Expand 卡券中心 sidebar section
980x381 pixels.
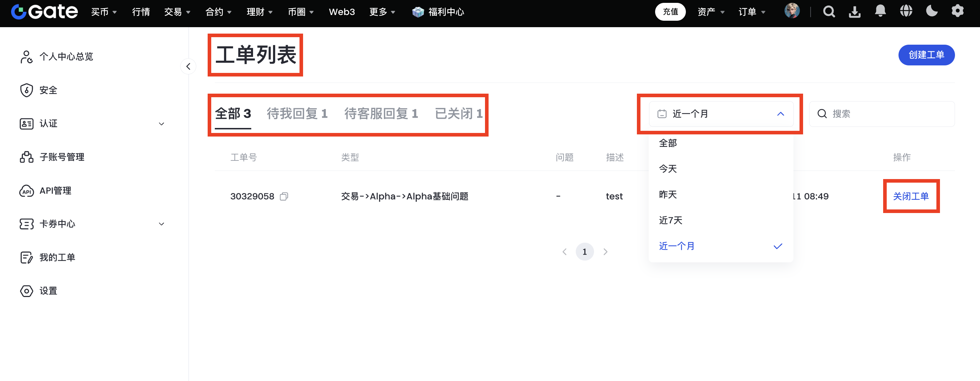(161, 224)
